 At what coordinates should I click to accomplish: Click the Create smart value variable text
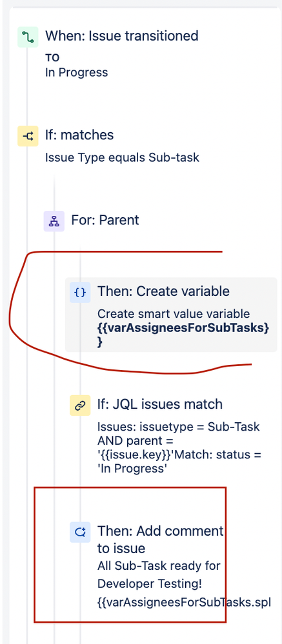pyautogui.click(x=174, y=314)
